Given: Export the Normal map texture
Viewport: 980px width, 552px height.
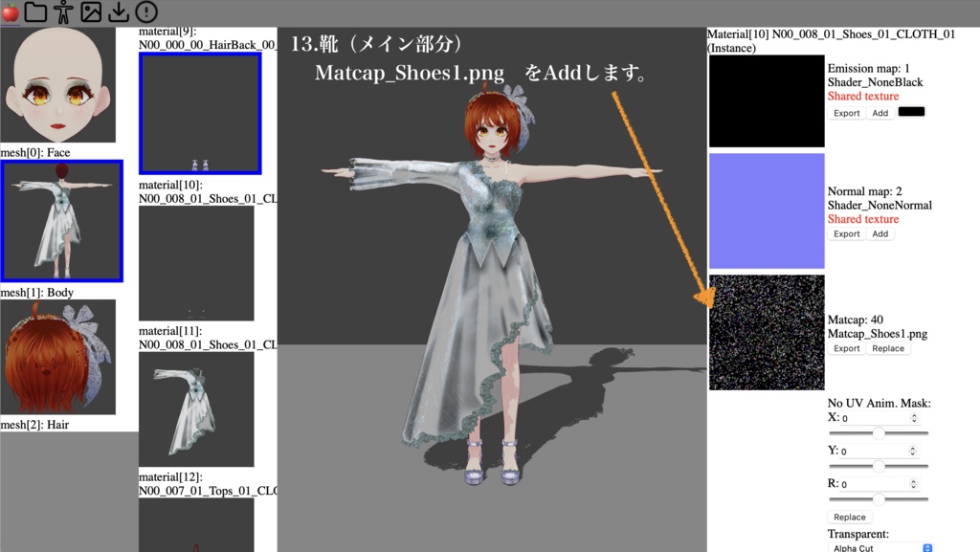Looking at the screenshot, I should click(846, 233).
